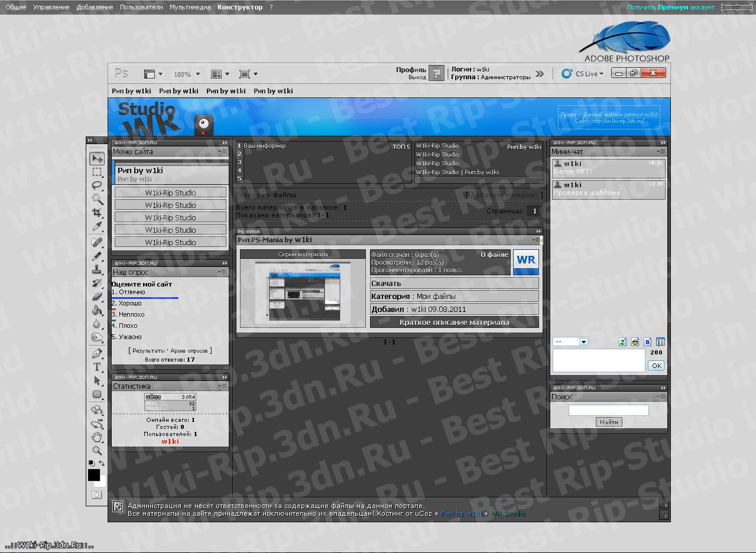Image resolution: width=756 pixels, height=553 pixels.
Task: Swap foreground and background colors
Action: 102,463
